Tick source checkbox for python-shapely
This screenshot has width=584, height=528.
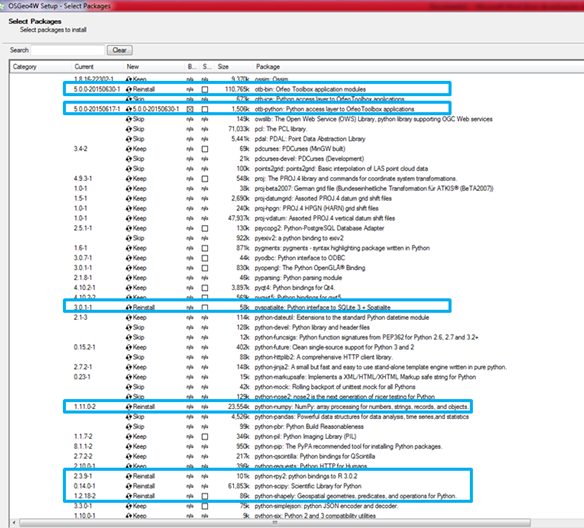[205, 496]
